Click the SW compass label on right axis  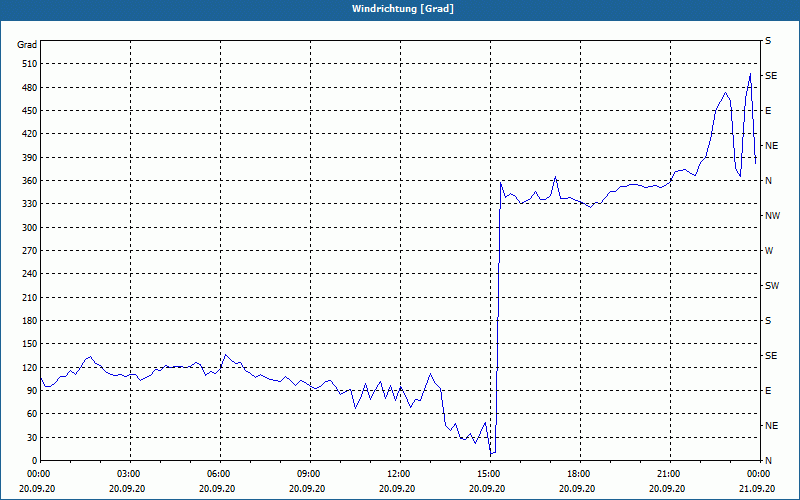(772, 286)
